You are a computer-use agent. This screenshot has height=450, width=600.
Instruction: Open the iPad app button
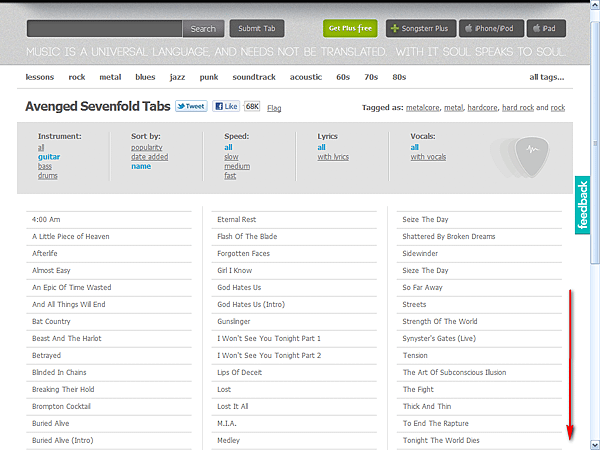(546, 28)
